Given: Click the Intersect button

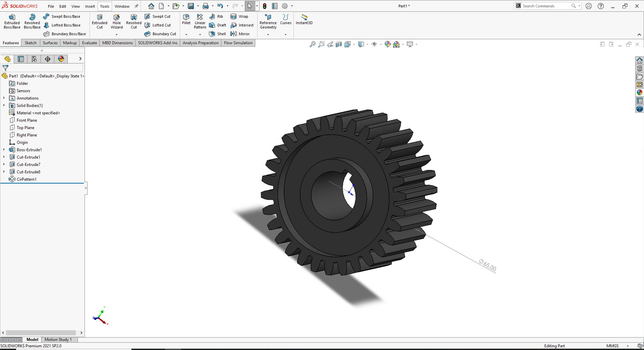Looking at the screenshot, I should pos(242,25).
